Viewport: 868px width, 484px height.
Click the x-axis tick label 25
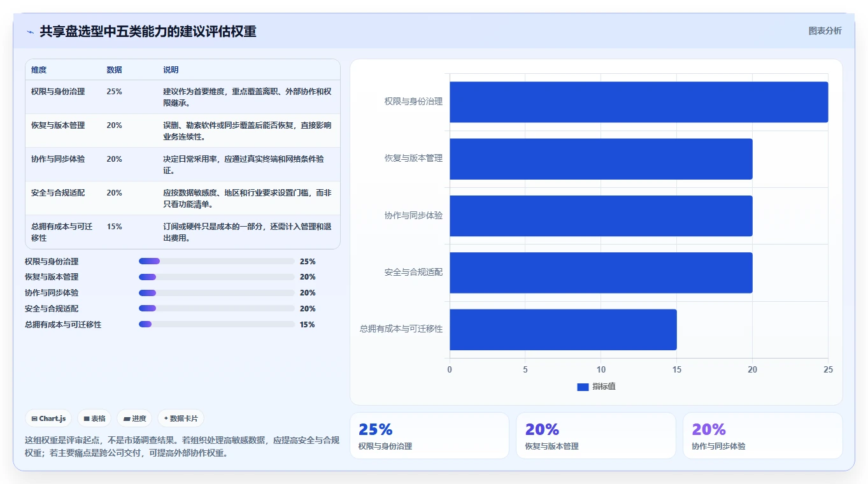(828, 369)
